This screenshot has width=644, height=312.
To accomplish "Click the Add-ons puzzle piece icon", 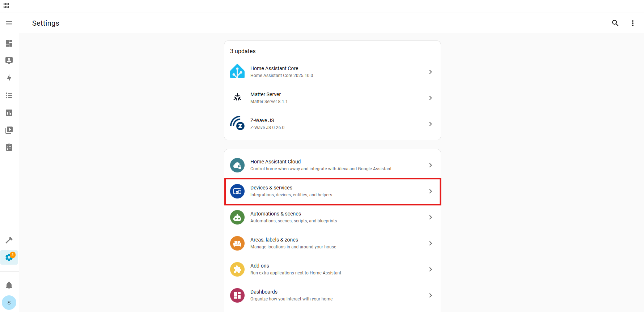I will coord(237,269).
